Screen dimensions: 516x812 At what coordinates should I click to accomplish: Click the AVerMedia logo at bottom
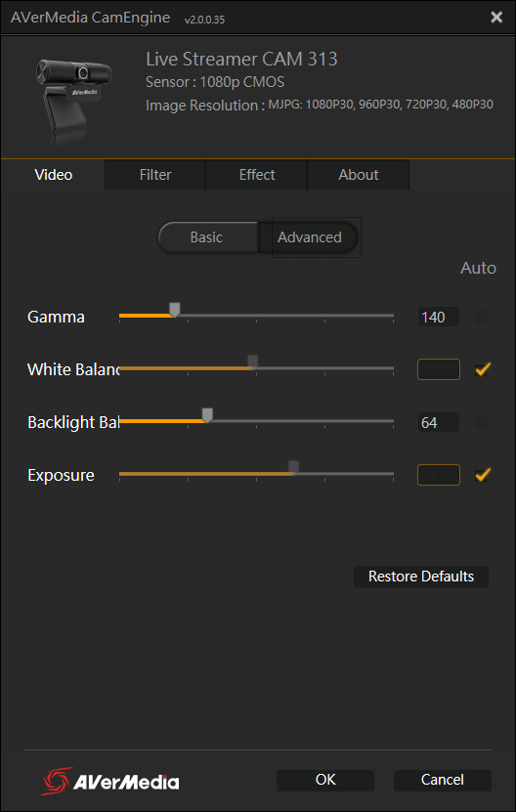(109, 781)
